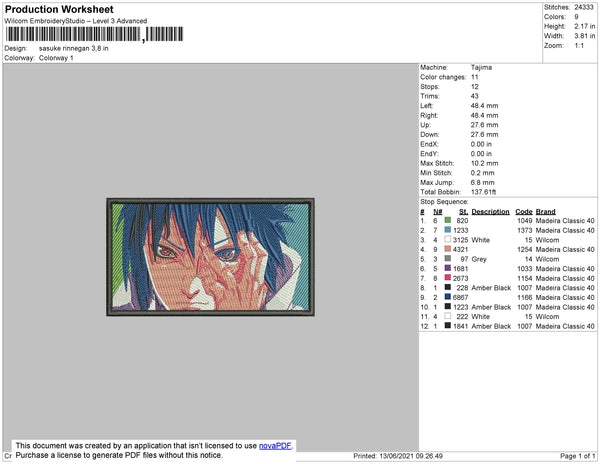Select the green swatch in stop row 1
600x464 pixels.
click(x=448, y=220)
